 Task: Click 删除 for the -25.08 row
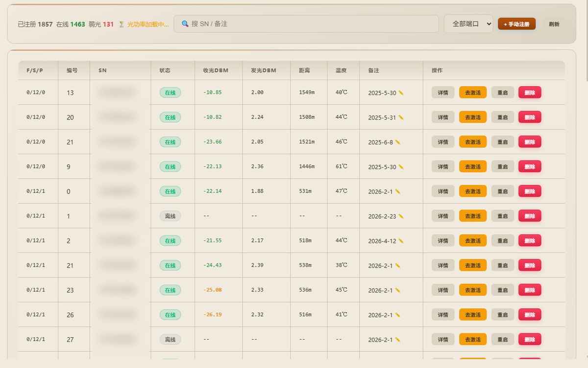[530, 290]
